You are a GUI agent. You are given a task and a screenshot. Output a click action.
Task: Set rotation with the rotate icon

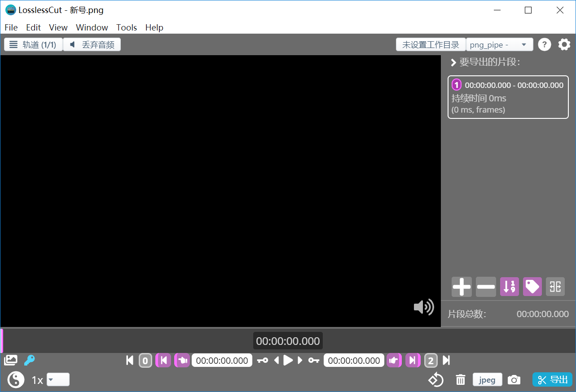tap(435, 380)
